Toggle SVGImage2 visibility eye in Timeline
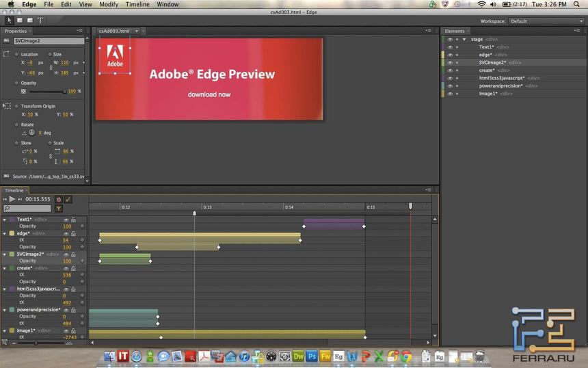This screenshot has width=588, height=368. [x=66, y=254]
